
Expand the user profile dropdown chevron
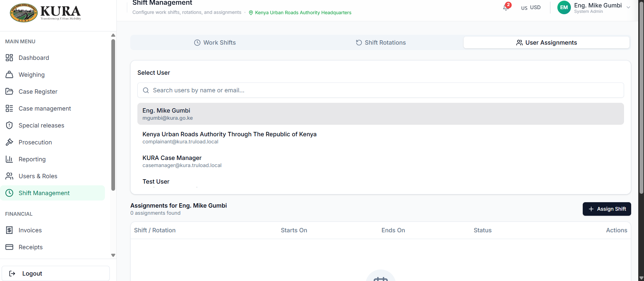[x=628, y=7]
